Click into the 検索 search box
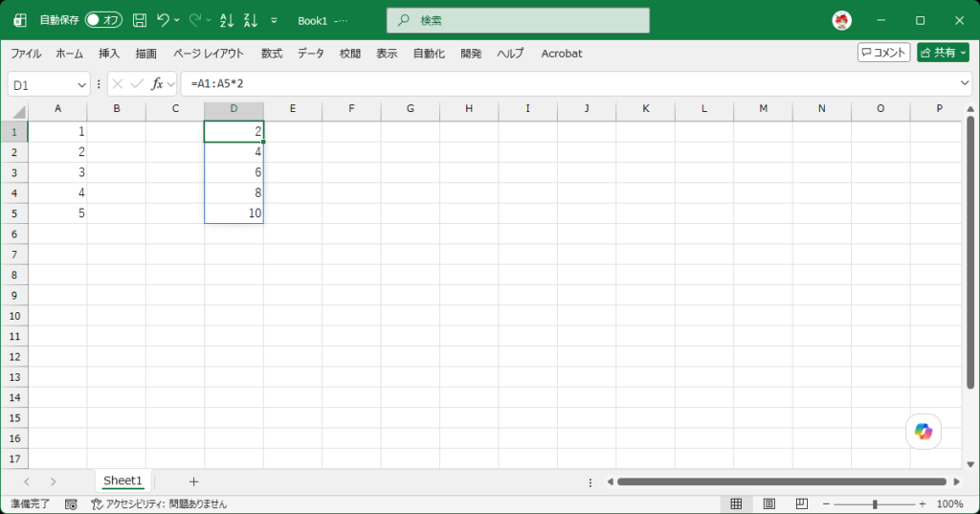 tap(518, 21)
